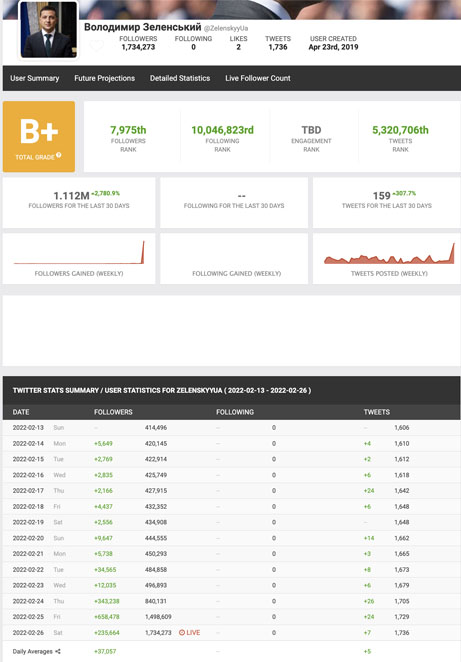
Task: Click the TWEETS column header in stats table
Action: coord(377,412)
